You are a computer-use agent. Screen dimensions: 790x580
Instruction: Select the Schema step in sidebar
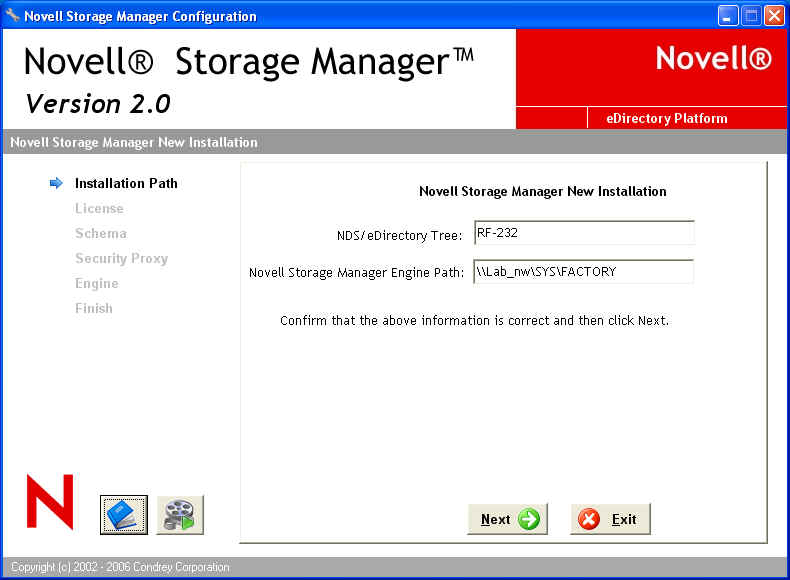tap(101, 233)
